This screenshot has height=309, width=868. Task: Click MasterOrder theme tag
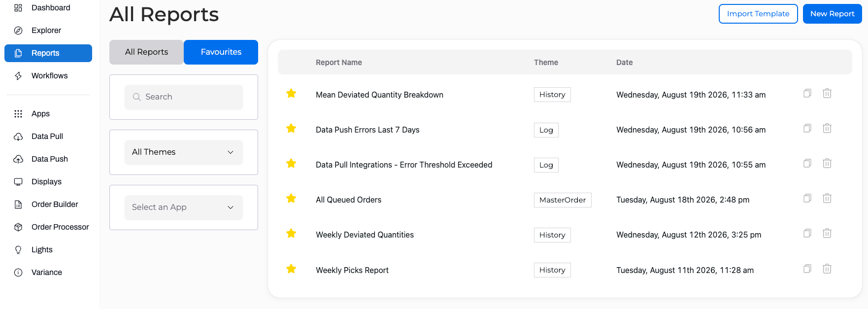(x=563, y=200)
